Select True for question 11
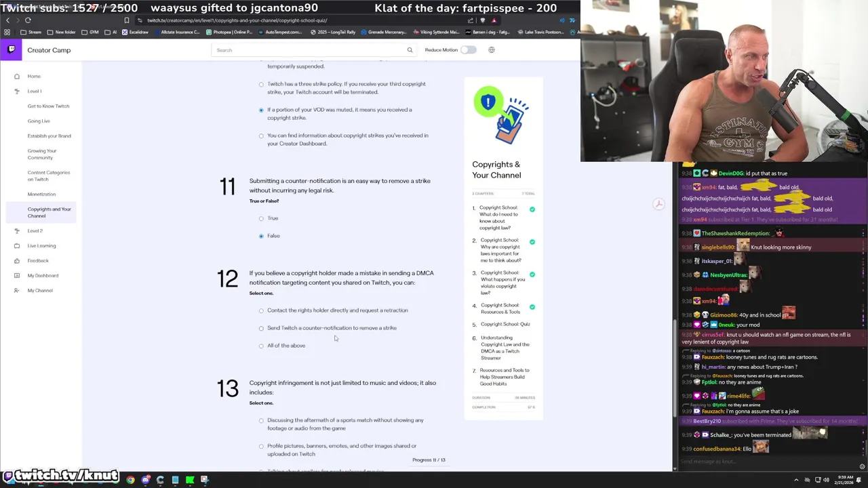This screenshot has width=868, height=488. pos(261,218)
